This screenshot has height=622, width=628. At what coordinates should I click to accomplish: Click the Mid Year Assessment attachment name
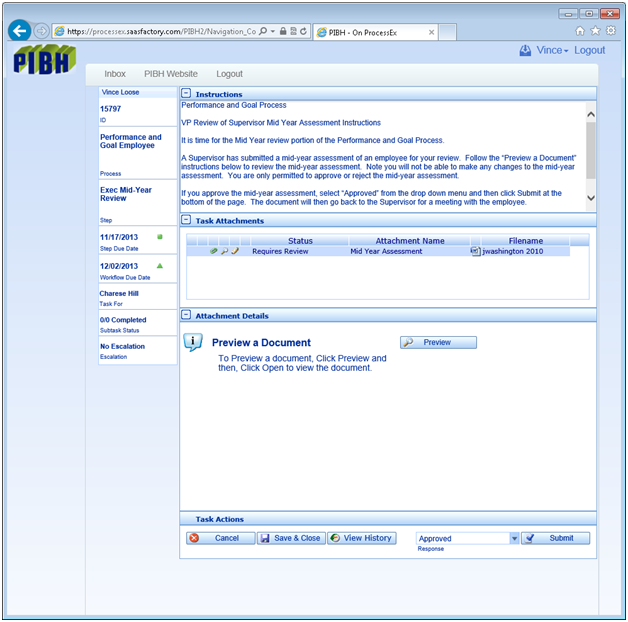(386, 251)
